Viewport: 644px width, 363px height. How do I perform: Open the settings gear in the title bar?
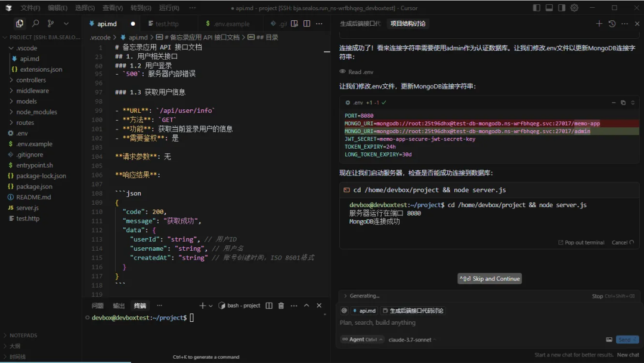tap(575, 7)
